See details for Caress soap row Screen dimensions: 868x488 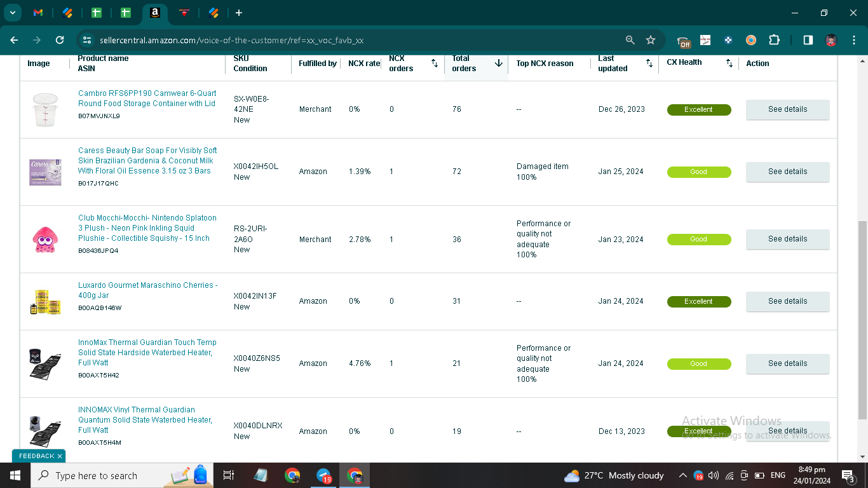(787, 172)
